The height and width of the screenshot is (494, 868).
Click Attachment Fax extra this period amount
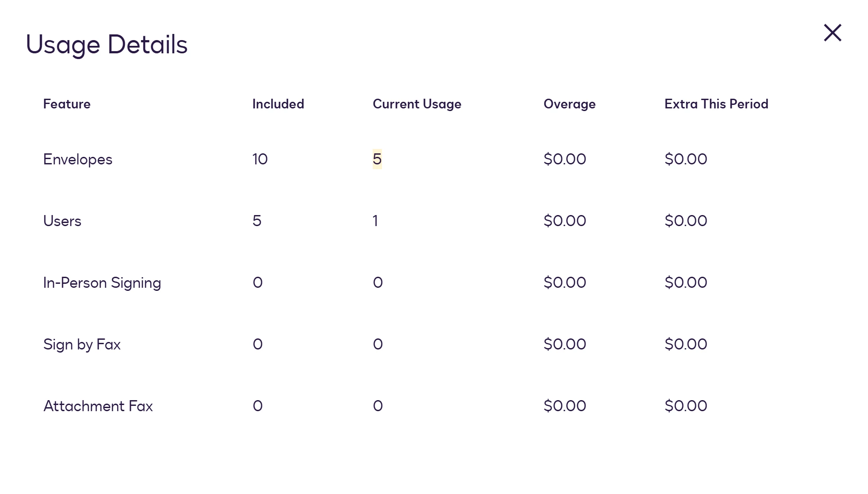[685, 406]
